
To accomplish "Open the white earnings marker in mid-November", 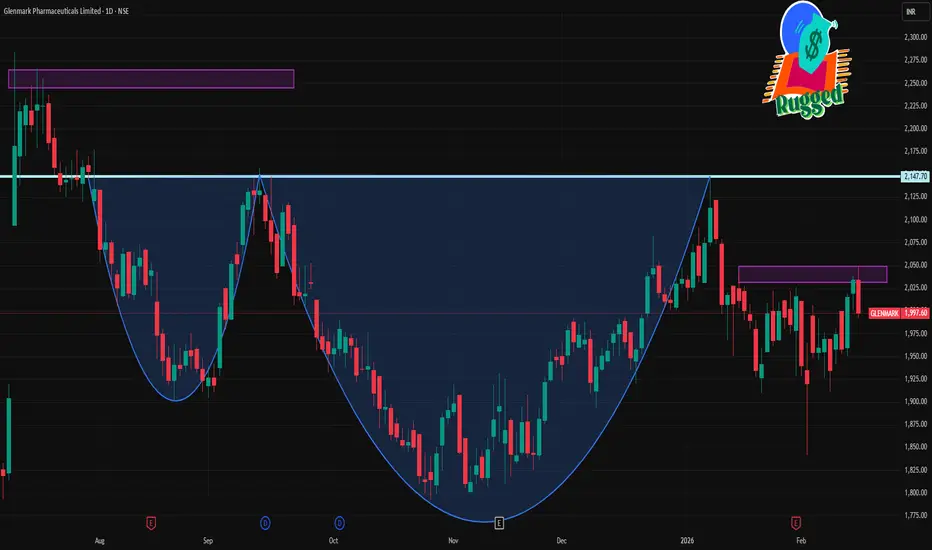I will pyautogui.click(x=499, y=523).
